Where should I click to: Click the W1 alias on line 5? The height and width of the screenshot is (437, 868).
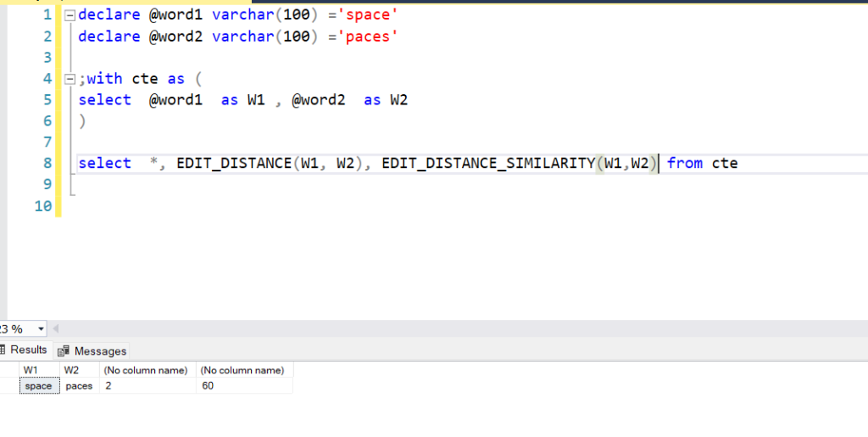(x=256, y=99)
